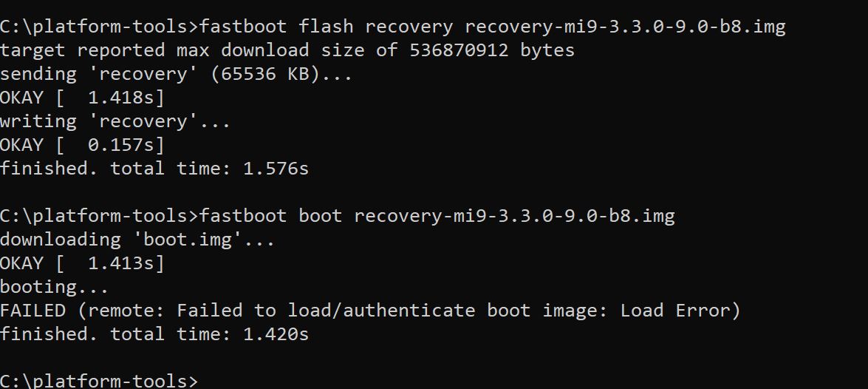Click the image filename in the boot command
The width and height of the screenshot is (868, 389).
514,215
